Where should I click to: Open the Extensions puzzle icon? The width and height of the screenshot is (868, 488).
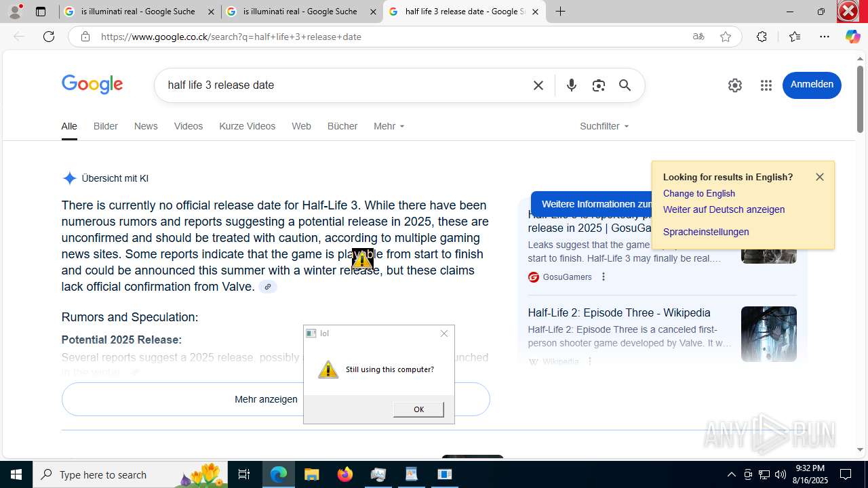762,37
